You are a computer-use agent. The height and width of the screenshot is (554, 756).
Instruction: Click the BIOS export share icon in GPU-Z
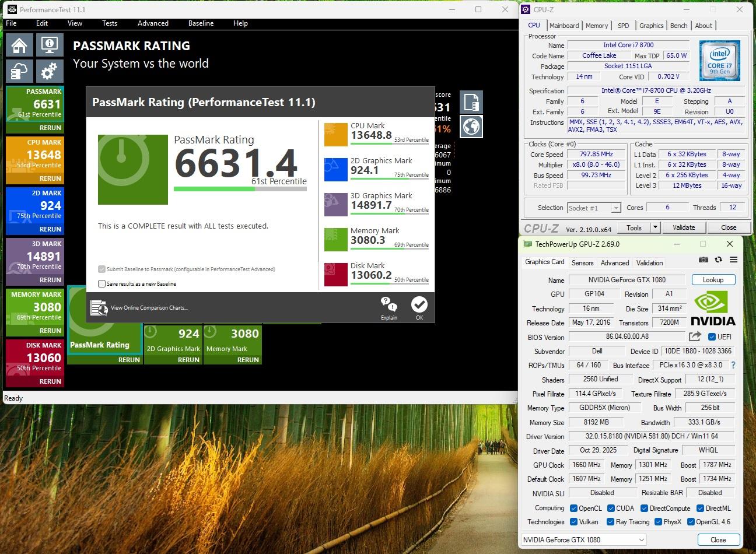click(x=695, y=336)
